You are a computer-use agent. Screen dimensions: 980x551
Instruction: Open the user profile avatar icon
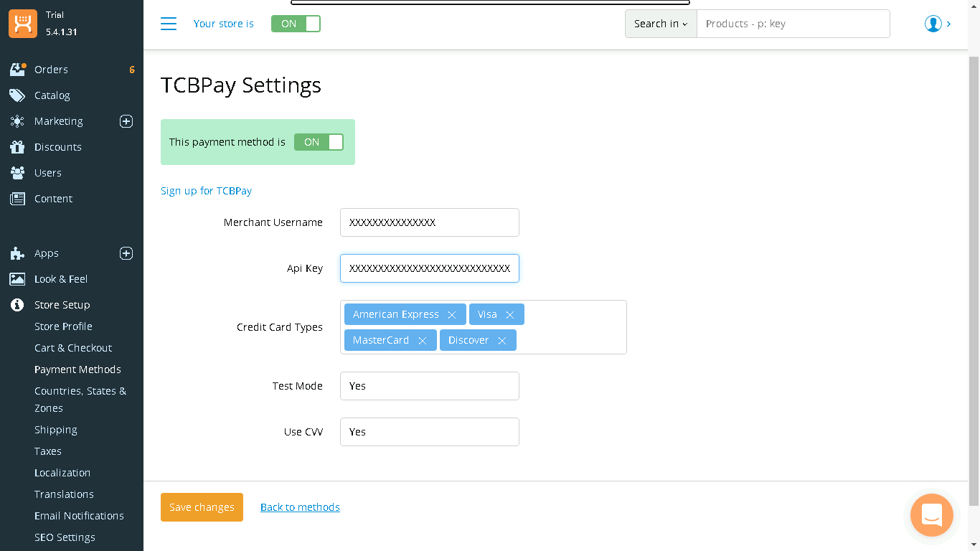[x=933, y=24]
